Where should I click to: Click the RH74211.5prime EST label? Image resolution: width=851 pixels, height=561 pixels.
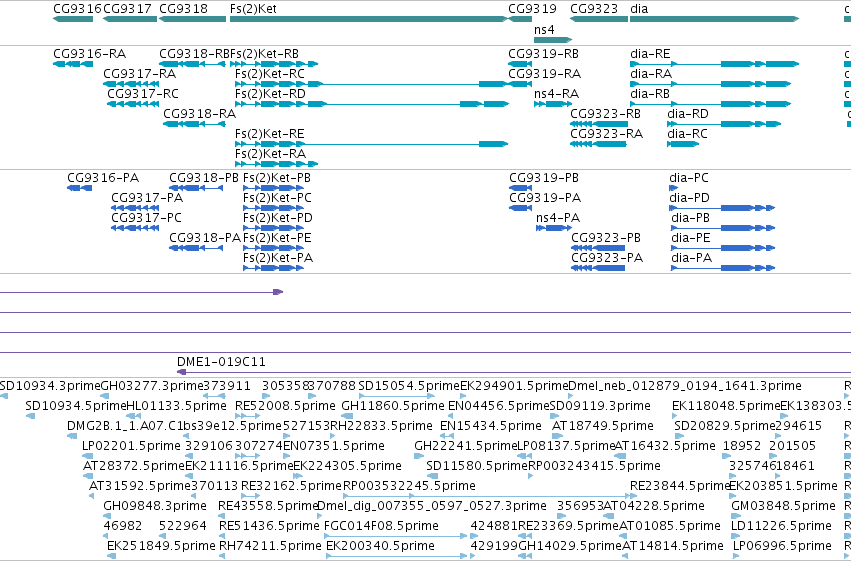270,546
